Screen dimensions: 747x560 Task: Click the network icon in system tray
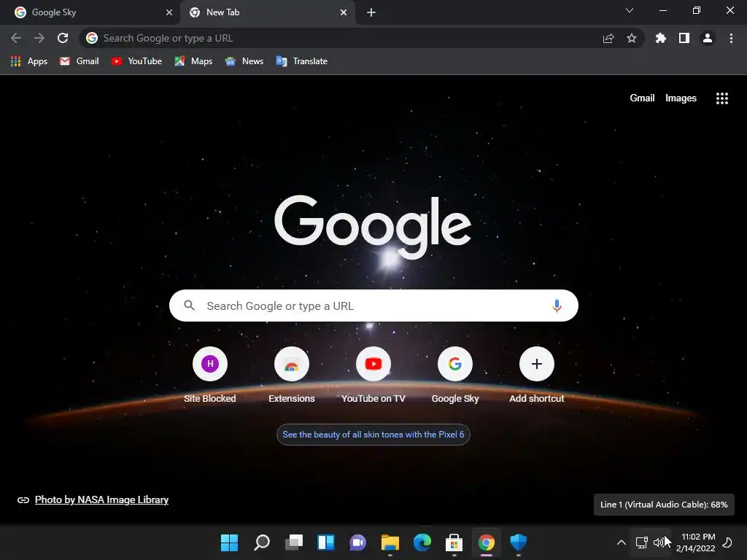(x=642, y=542)
